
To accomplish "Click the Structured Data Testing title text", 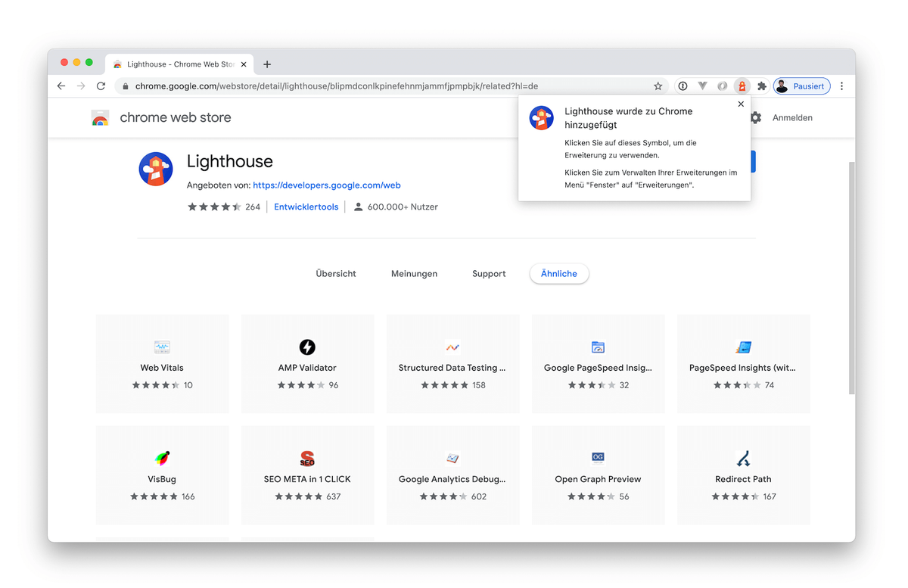I will click(x=452, y=368).
